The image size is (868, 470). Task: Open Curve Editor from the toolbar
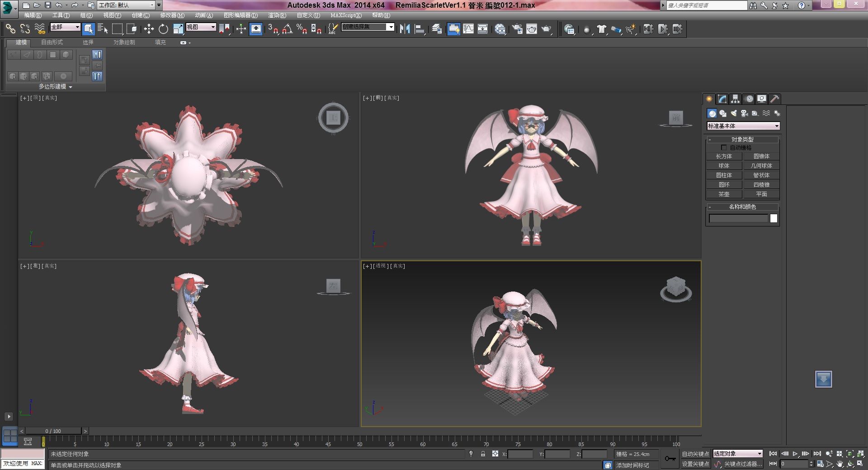[468, 29]
